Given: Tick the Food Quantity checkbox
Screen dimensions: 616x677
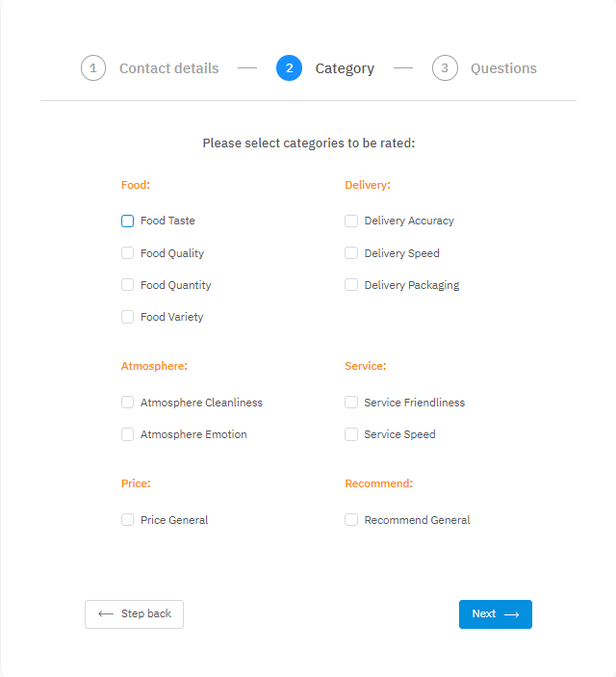Looking at the screenshot, I should [128, 285].
